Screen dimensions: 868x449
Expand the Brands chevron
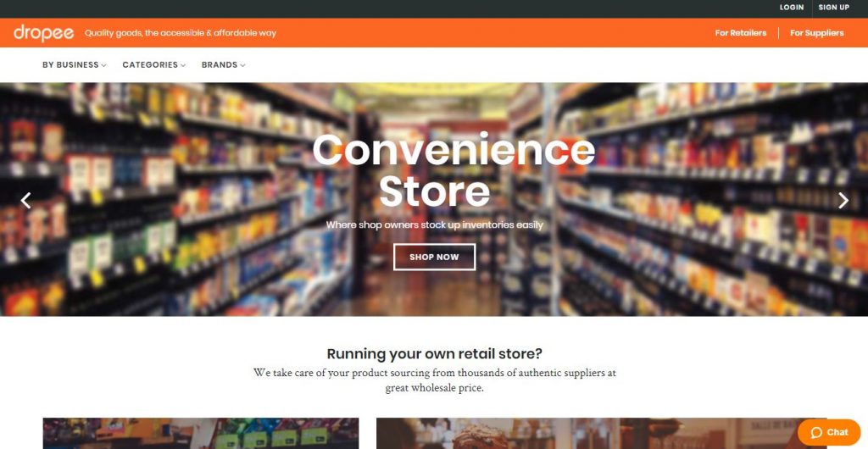(x=242, y=65)
